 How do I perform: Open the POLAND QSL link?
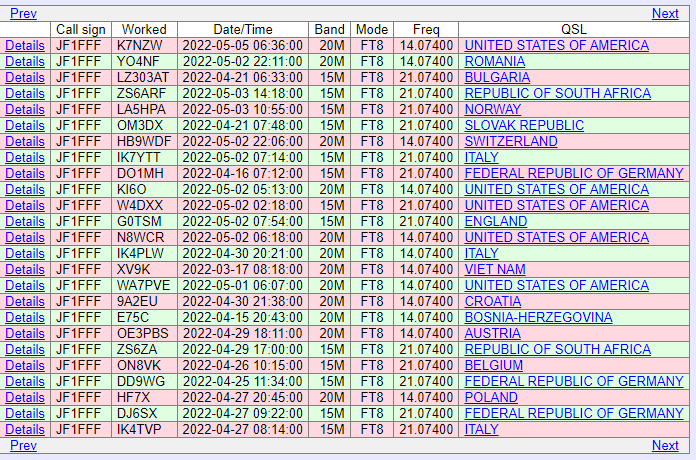coord(491,397)
